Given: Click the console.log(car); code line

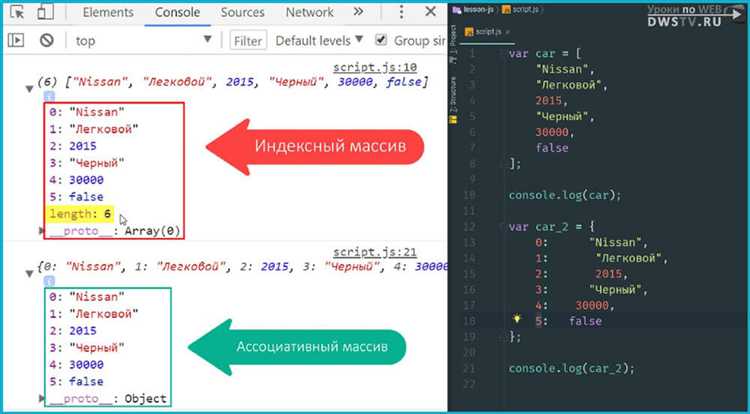Looking at the screenshot, I should coord(564,195).
